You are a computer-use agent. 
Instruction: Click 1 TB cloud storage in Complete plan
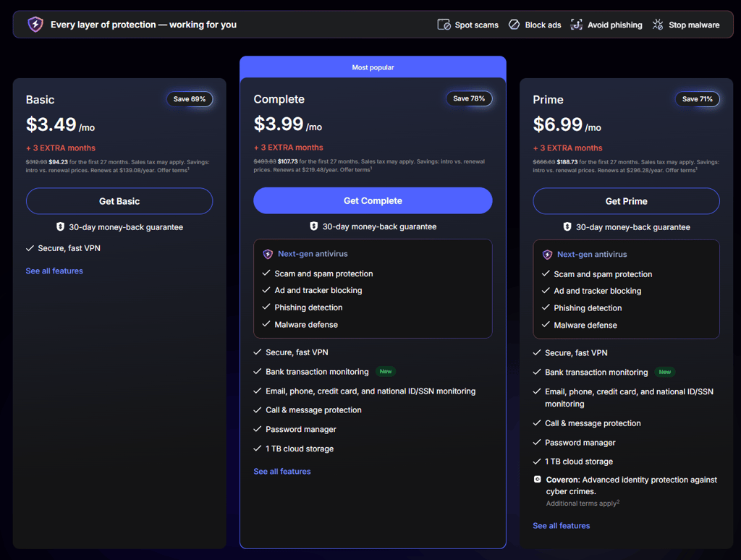coord(300,449)
